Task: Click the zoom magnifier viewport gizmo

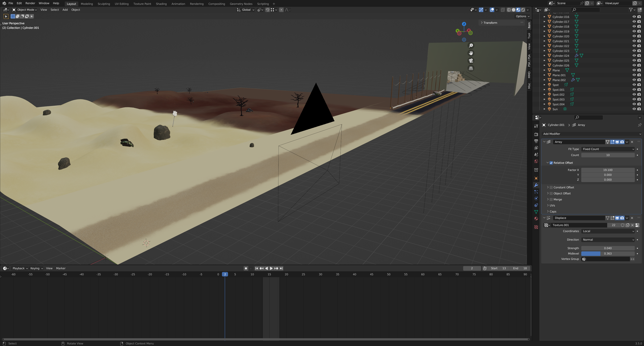Action: 471,45
